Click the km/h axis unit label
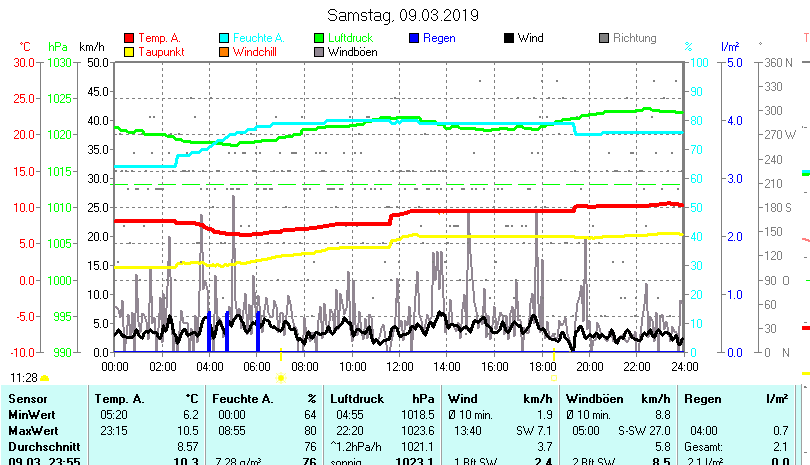Viewport: 810px width, 465px height. pos(91,47)
